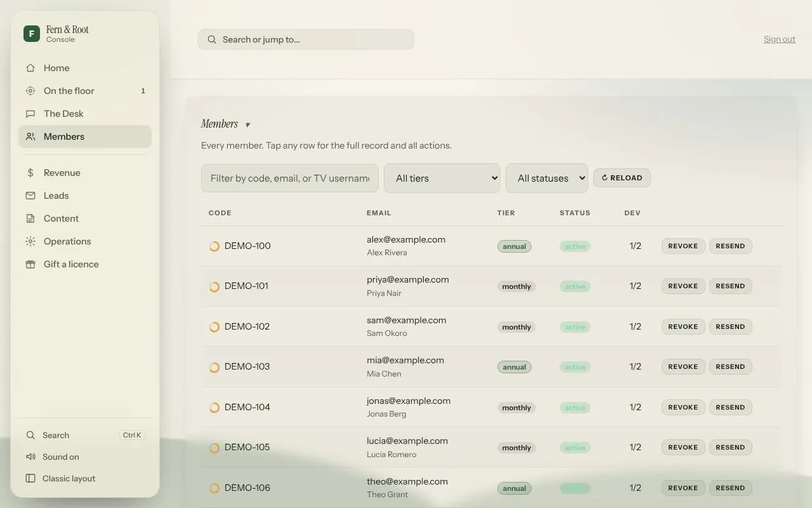
Task: Toggle the Sound on setting
Action: [x=85, y=457]
